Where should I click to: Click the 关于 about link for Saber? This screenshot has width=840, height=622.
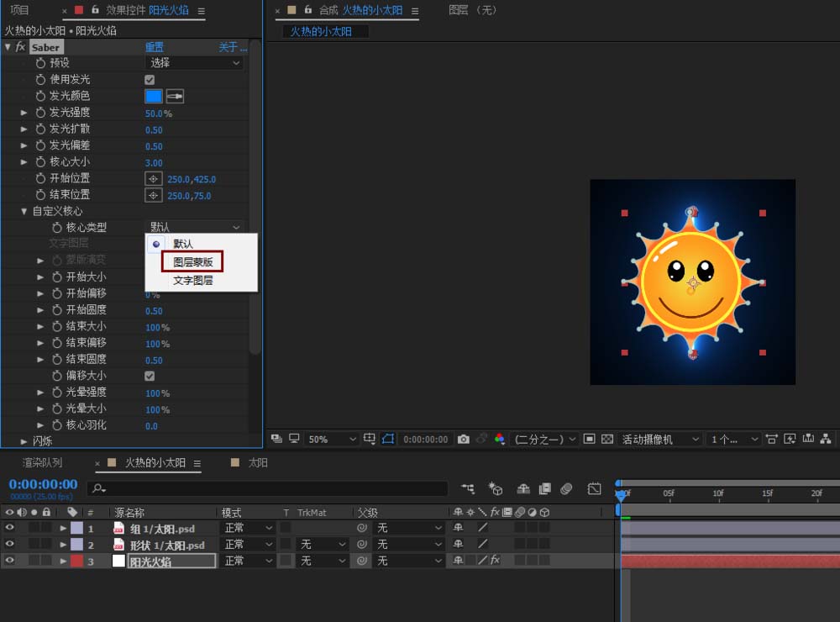click(x=228, y=47)
